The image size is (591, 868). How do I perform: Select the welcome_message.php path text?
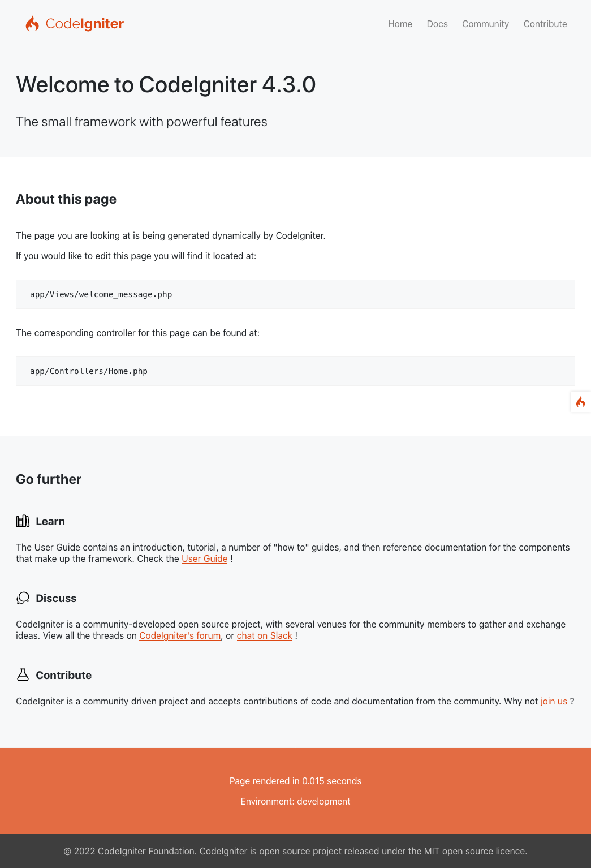coord(101,294)
